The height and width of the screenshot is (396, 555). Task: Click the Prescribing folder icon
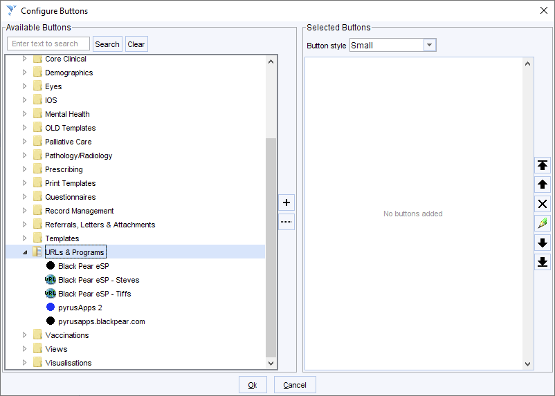click(38, 169)
